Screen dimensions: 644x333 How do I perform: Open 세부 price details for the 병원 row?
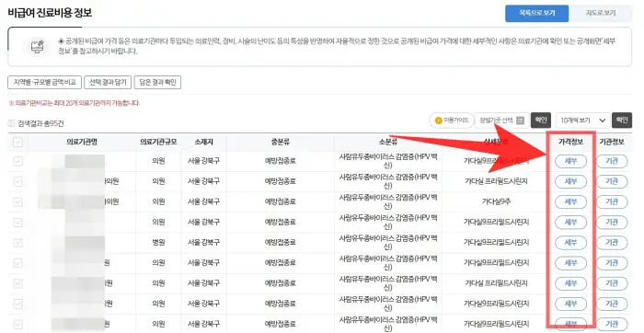(x=571, y=242)
